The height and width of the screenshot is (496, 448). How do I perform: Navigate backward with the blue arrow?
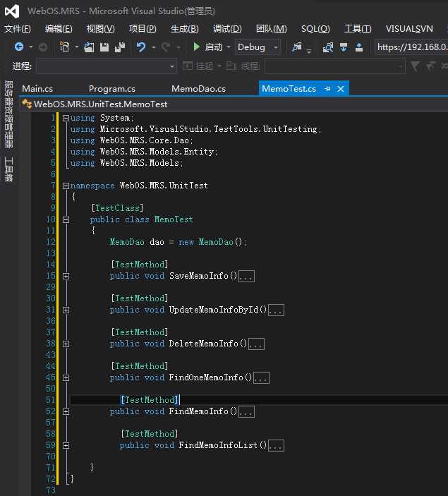pos(19,47)
